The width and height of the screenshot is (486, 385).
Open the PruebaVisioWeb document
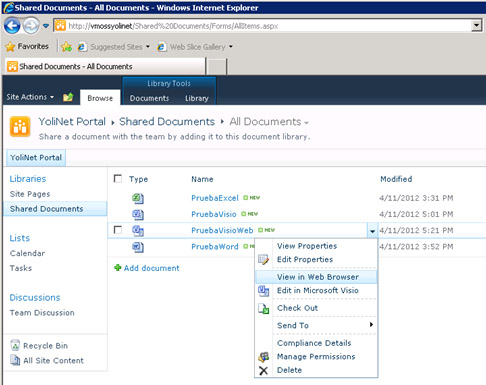222,230
